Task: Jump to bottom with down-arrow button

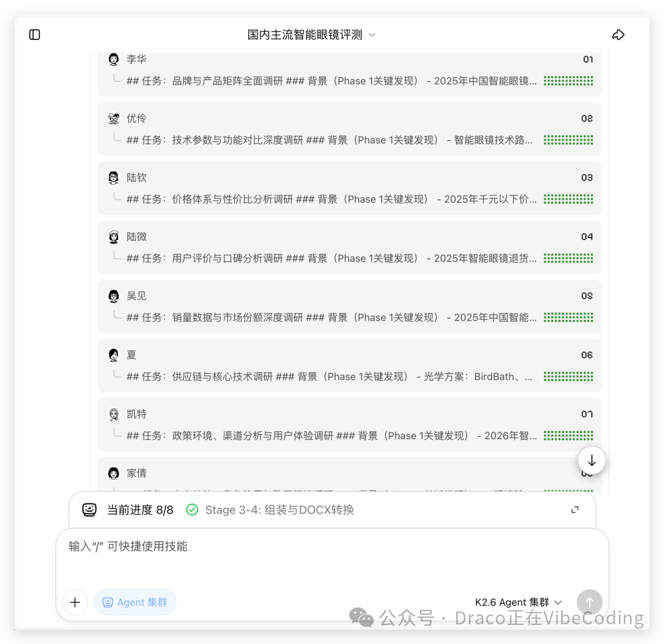Action: (x=591, y=461)
